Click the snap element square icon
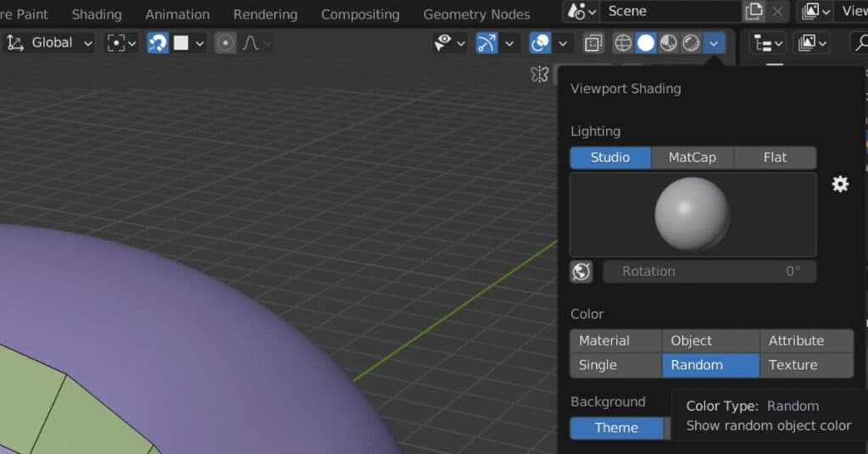The image size is (868, 454). pyautogui.click(x=181, y=43)
